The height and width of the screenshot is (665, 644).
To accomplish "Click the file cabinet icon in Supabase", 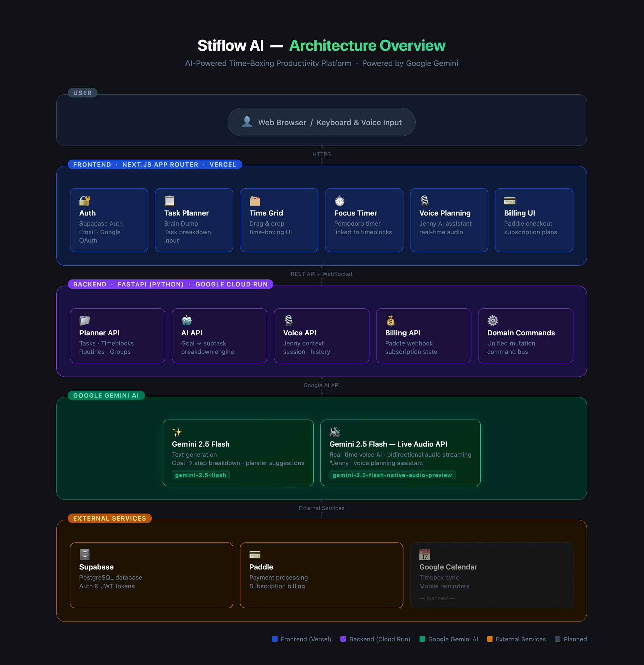I will 85,554.
